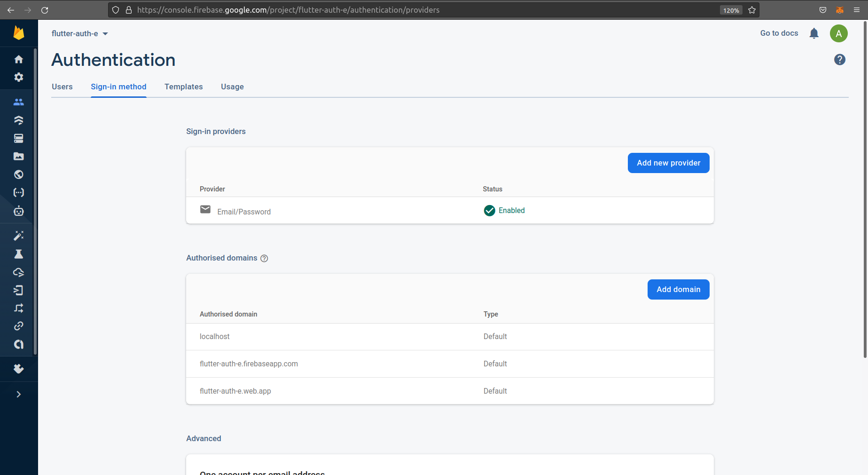
Task: Click the Email/Password envelope icon
Action: [205, 209]
